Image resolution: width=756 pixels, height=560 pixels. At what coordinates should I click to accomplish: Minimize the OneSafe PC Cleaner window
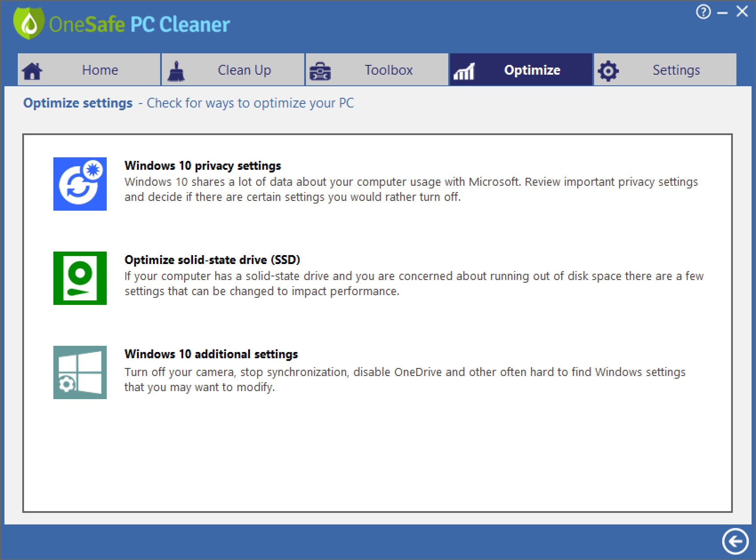tap(723, 12)
